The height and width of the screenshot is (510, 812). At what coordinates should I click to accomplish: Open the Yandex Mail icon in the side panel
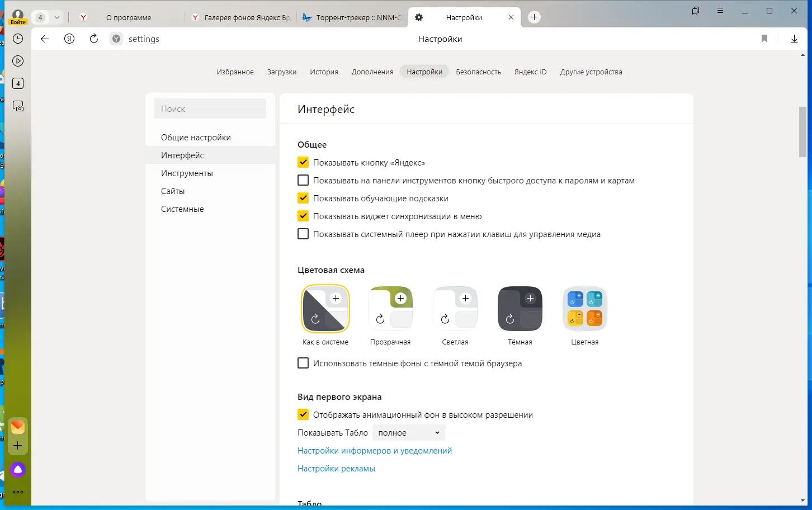pos(18,427)
